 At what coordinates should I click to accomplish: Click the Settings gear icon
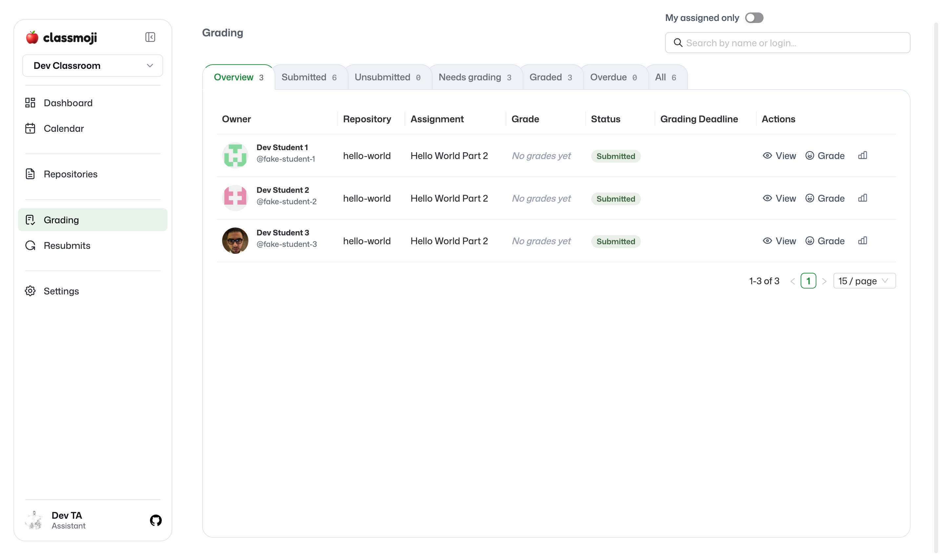pyautogui.click(x=30, y=291)
